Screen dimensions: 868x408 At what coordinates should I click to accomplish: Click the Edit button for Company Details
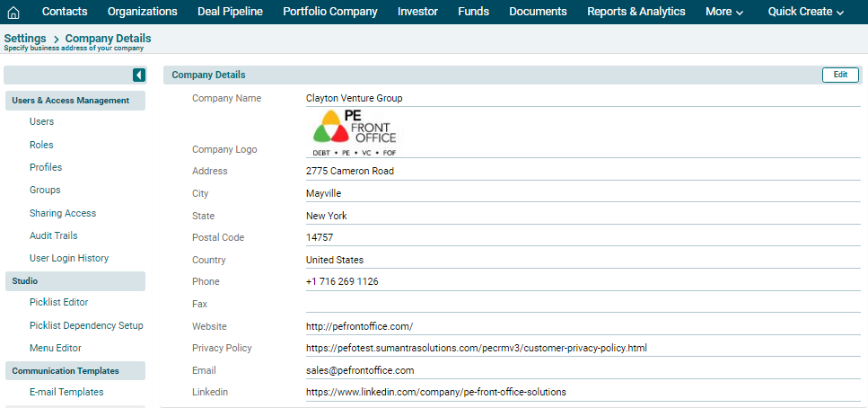[x=840, y=75]
